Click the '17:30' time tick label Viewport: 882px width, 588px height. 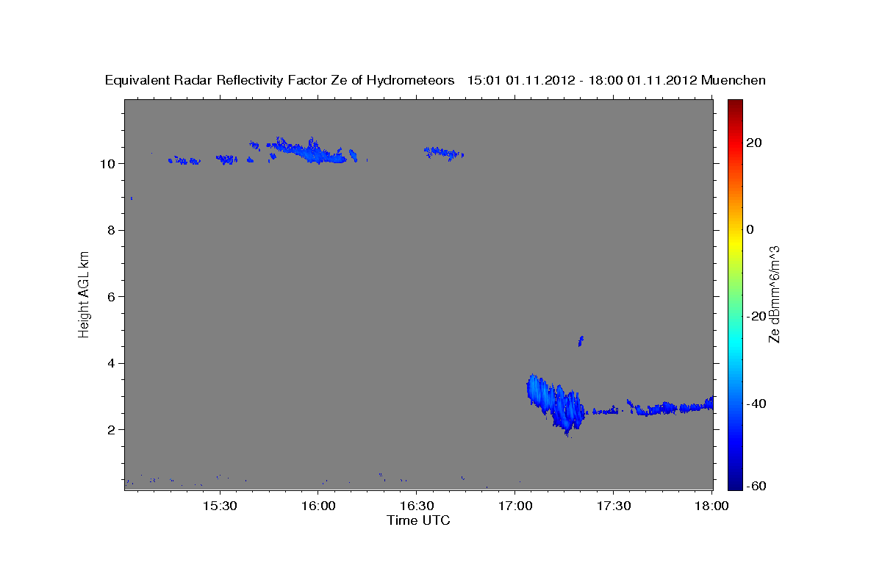(613, 506)
